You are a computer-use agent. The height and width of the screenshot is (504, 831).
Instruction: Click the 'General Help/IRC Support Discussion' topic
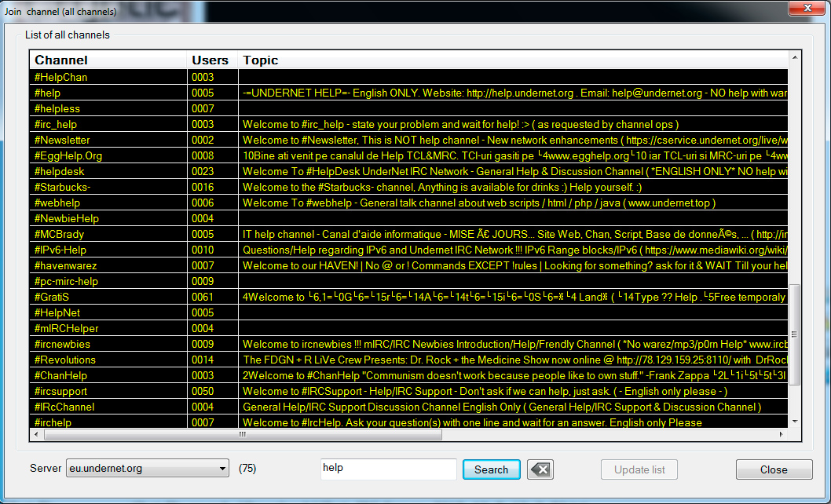pos(502,407)
